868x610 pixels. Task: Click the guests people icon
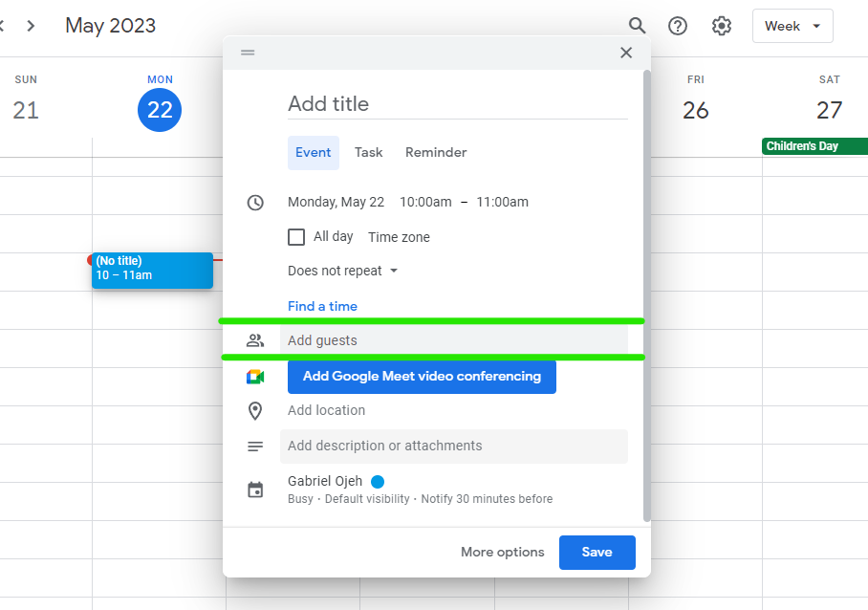(x=255, y=340)
